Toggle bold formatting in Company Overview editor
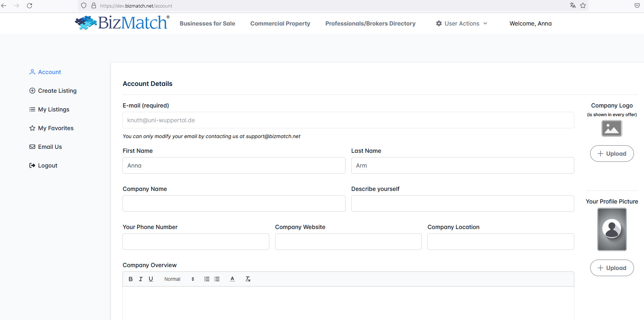This screenshot has width=644, height=320. click(131, 279)
